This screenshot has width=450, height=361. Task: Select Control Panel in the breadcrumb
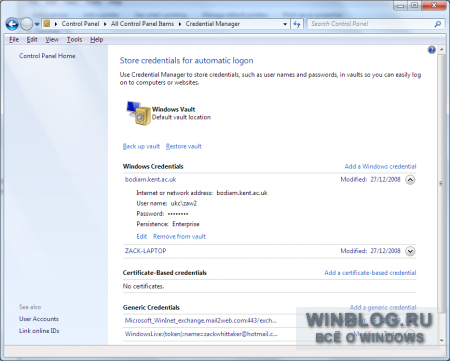tap(80, 24)
